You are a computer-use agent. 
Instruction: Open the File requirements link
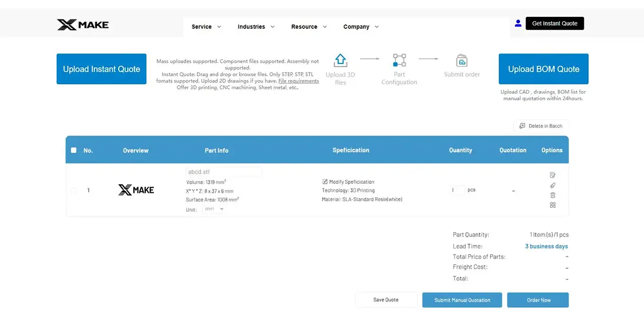[299, 81]
